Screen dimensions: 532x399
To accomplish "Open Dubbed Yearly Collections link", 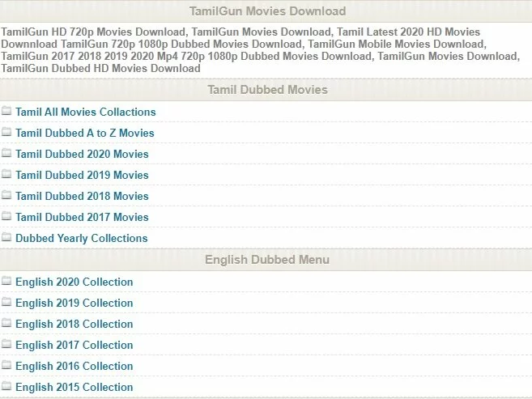I will 82,238.
